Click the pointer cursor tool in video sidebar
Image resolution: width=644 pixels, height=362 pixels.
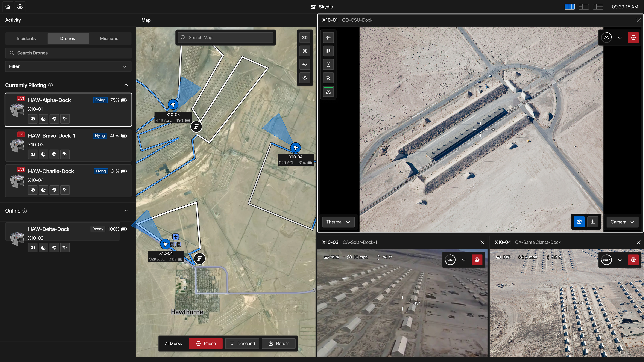328,78
